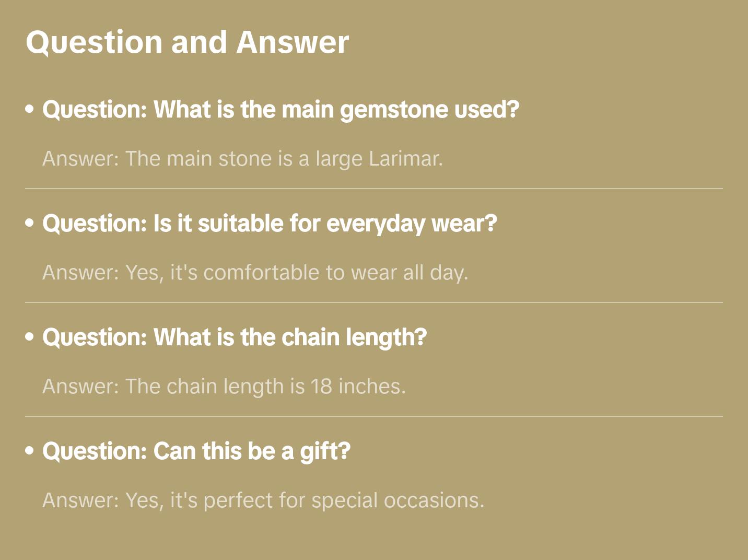The image size is (748, 560).
Task: Click the word 'Answer' in the page heading
Action: coord(293,42)
